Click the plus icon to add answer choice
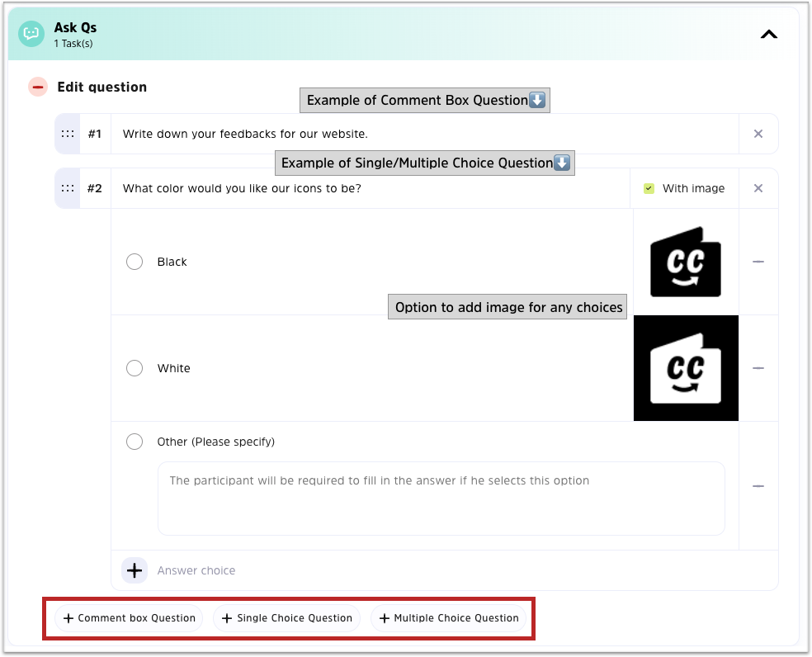 (135, 570)
